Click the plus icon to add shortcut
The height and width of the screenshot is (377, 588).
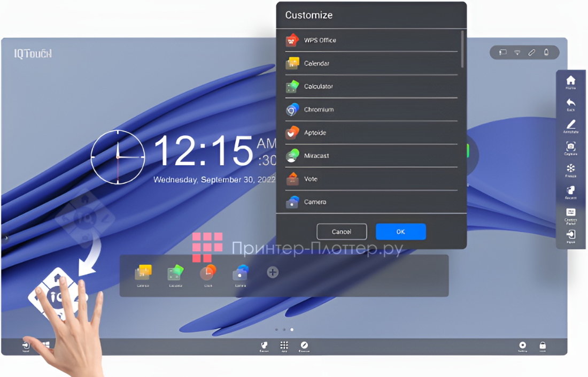coord(273,273)
